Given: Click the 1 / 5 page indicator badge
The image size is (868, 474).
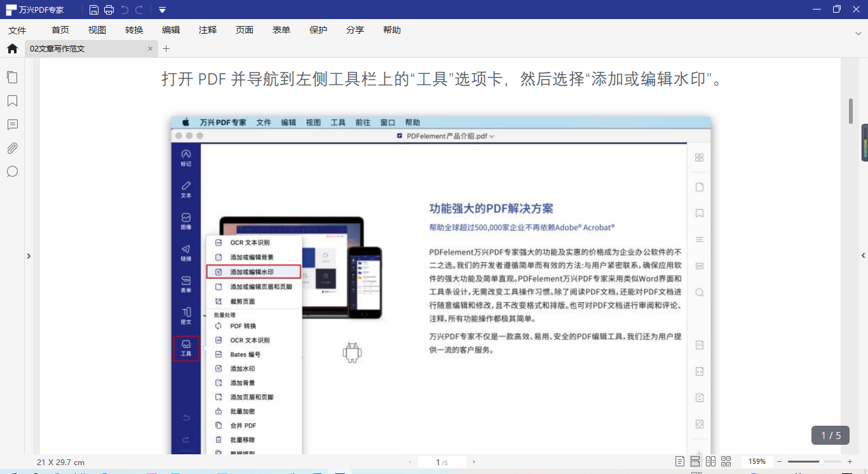Looking at the screenshot, I should pyautogui.click(x=831, y=435).
